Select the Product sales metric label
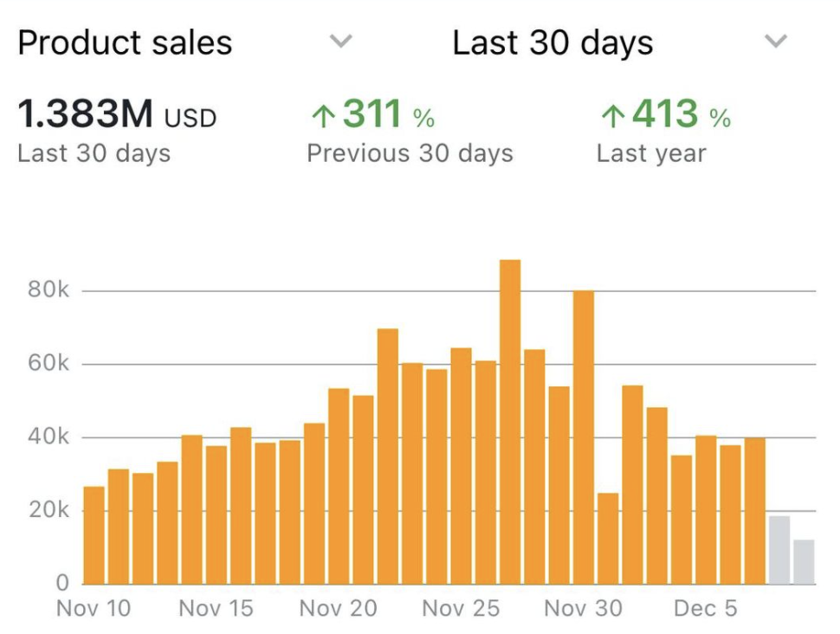Image resolution: width=840 pixels, height=634 pixels. point(125,42)
